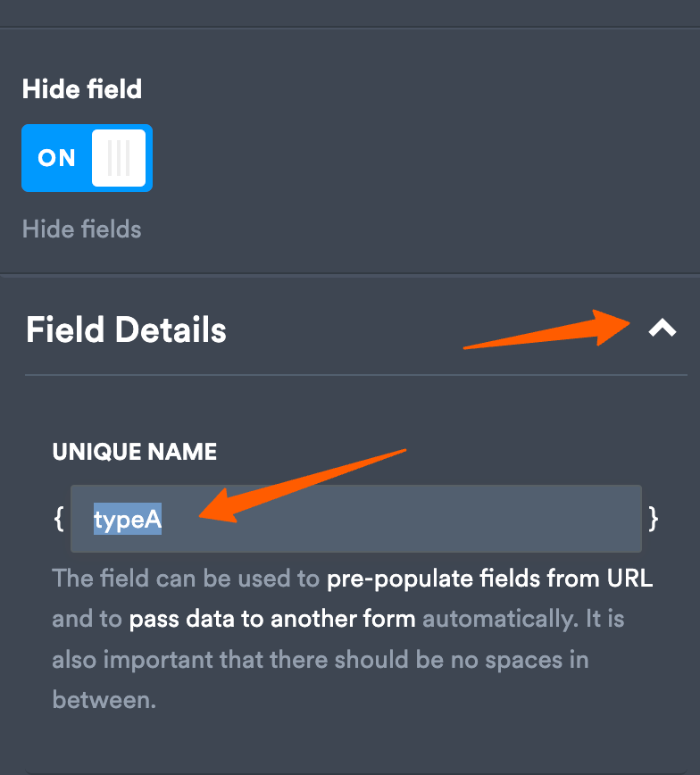
Task: Click the dark top bar of the panel
Action: click(350, 12)
